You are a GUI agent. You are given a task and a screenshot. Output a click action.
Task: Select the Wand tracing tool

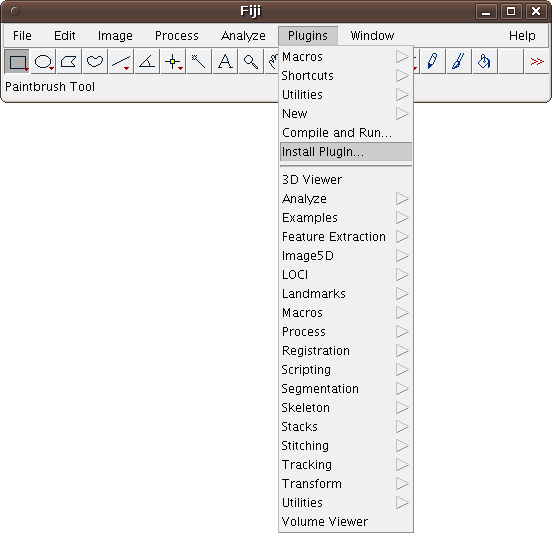click(199, 62)
